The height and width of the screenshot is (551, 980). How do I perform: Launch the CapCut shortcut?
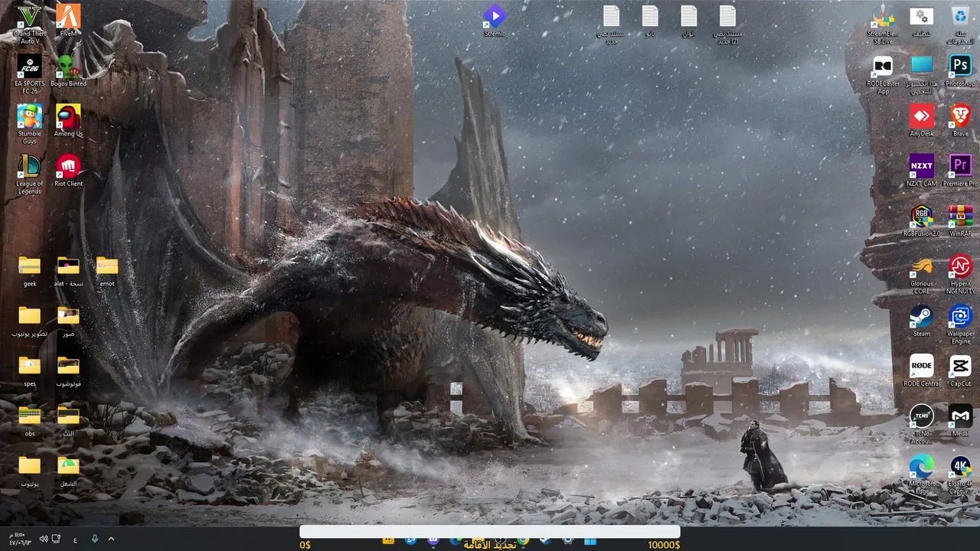(960, 370)
